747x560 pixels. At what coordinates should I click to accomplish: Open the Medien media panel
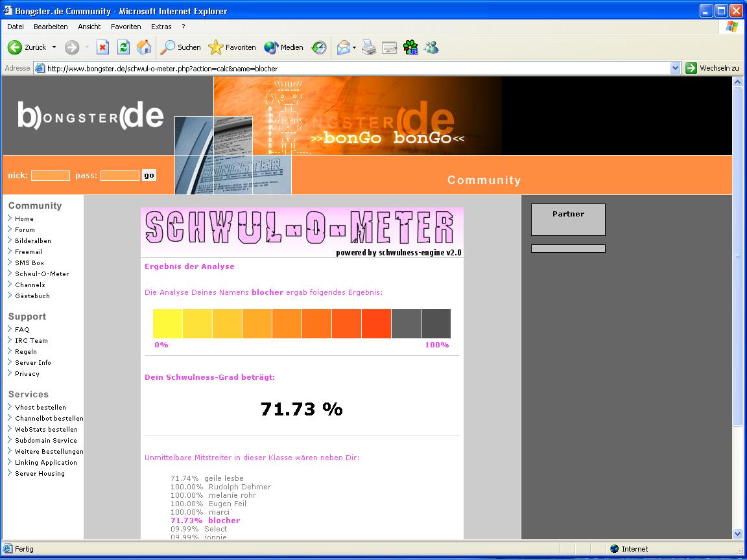tap(284, 47)
